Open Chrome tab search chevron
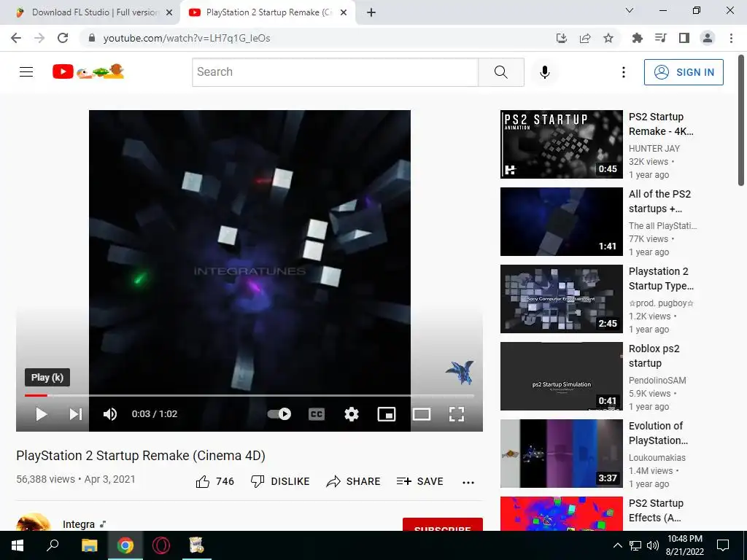The width and height of the screenshot is (747, 560). (x=630, y=10)
